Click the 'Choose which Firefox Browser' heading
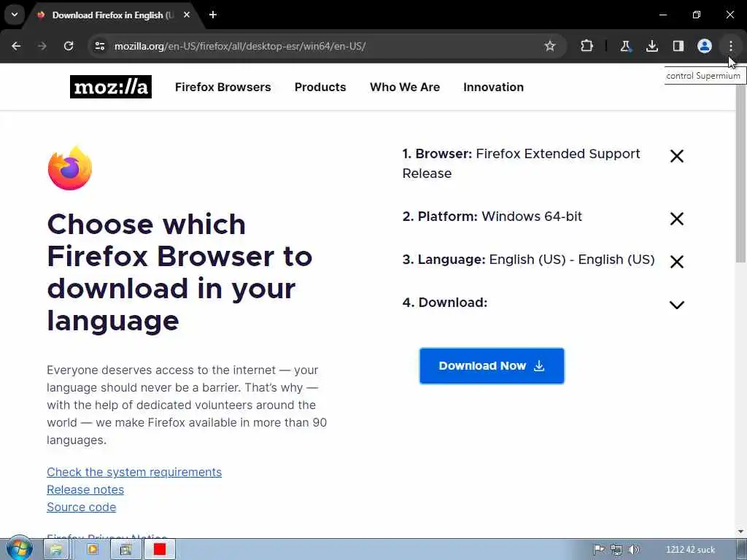The width and height of the screenshot is (747, 560). point(179,272)
